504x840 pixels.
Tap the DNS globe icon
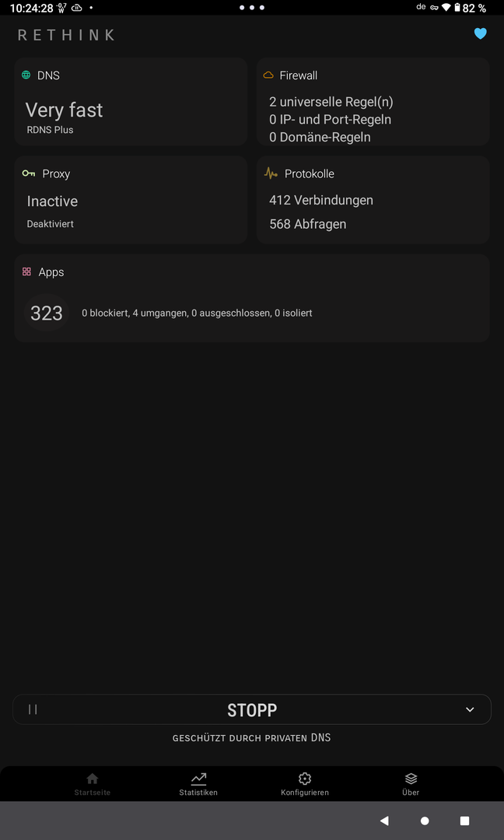pos(26,75)
